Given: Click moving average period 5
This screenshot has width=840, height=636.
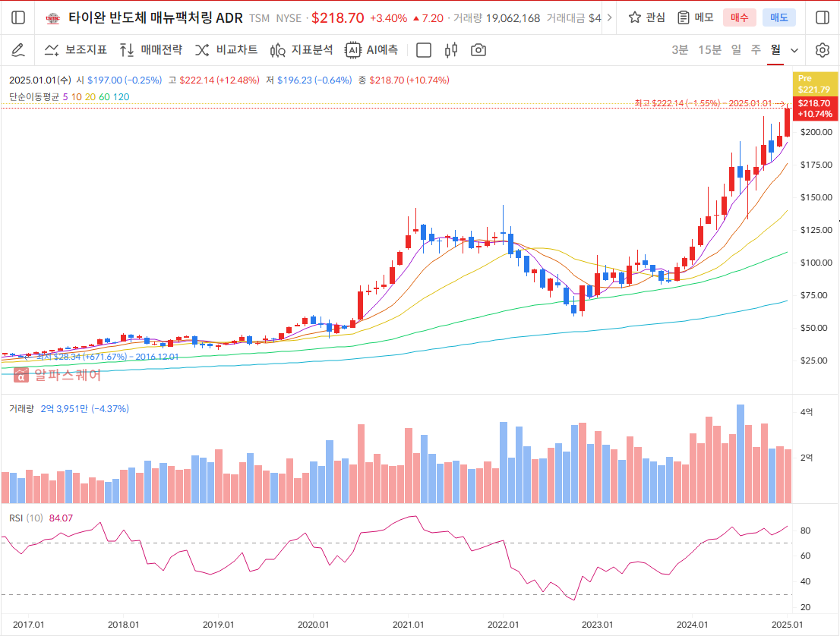Looking at the screenshot, I should (x=65, y=97).
